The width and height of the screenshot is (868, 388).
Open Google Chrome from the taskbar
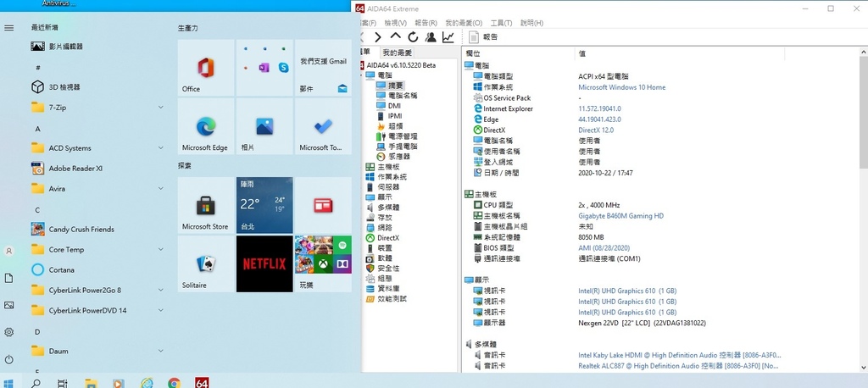click(x=175, y=382)
